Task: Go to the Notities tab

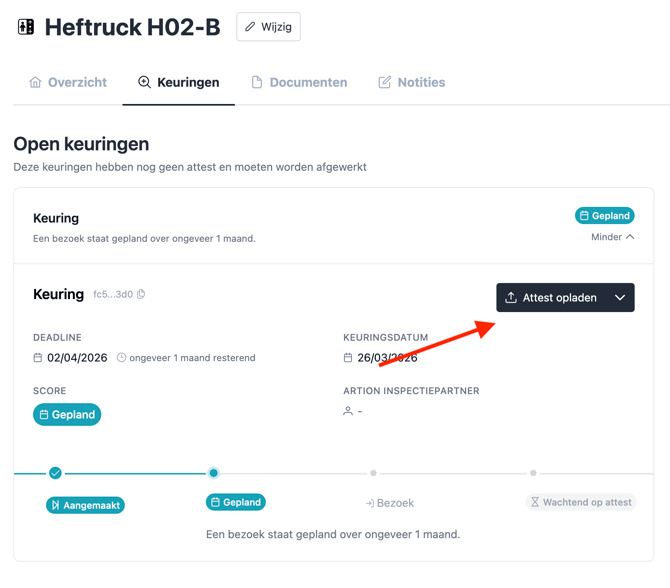Action: point(411,82)
